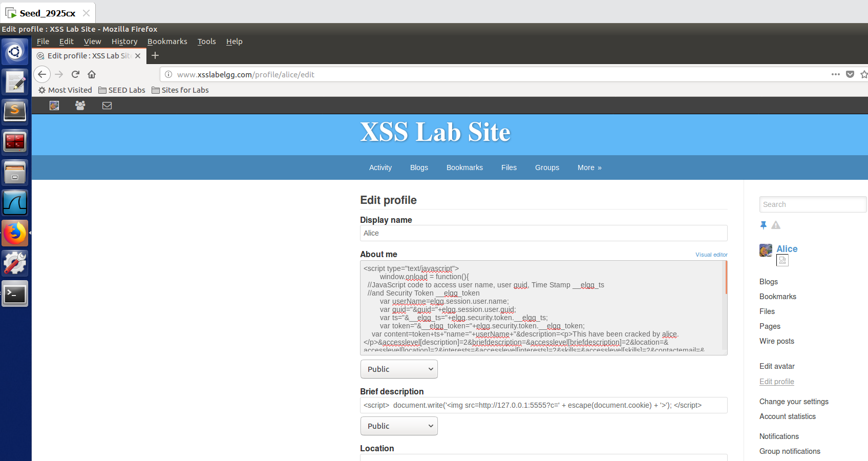The image size is (868, 461).
Task: Open Friends icon in the site topbar
Action: pos(80,106)
